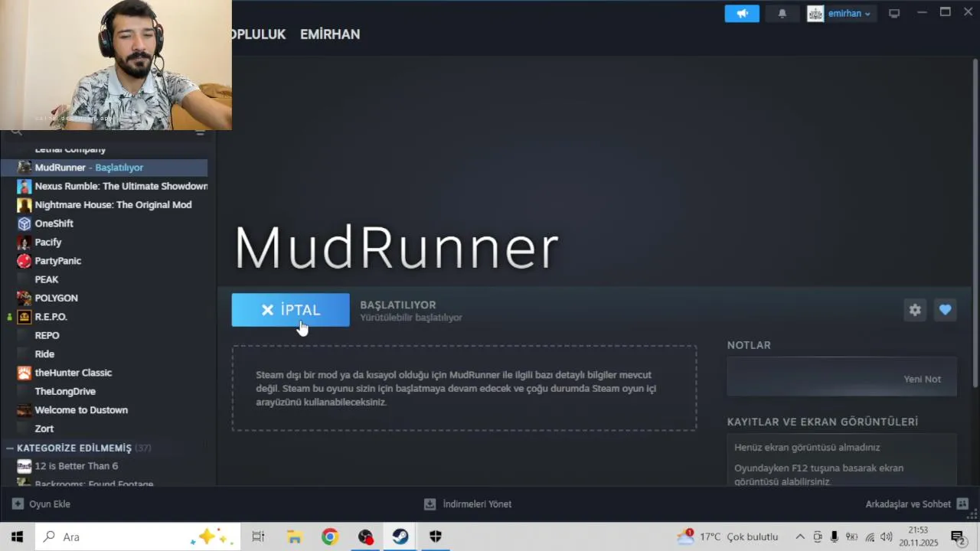Viewport: 980px width, 551px height.
Task: Click the 12 is Better Than 6 icon
Action: click(24, 466)
